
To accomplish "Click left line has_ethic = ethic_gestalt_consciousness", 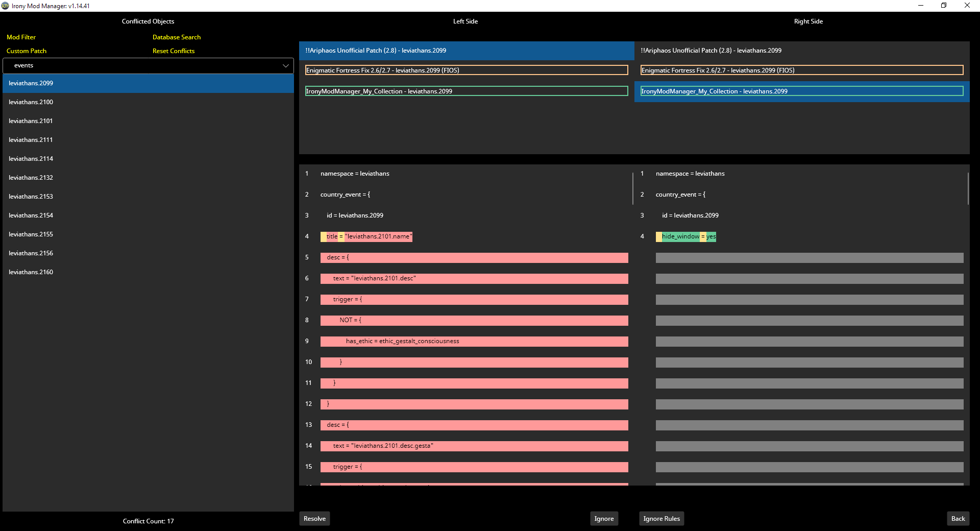I will [x=474, y=342].
